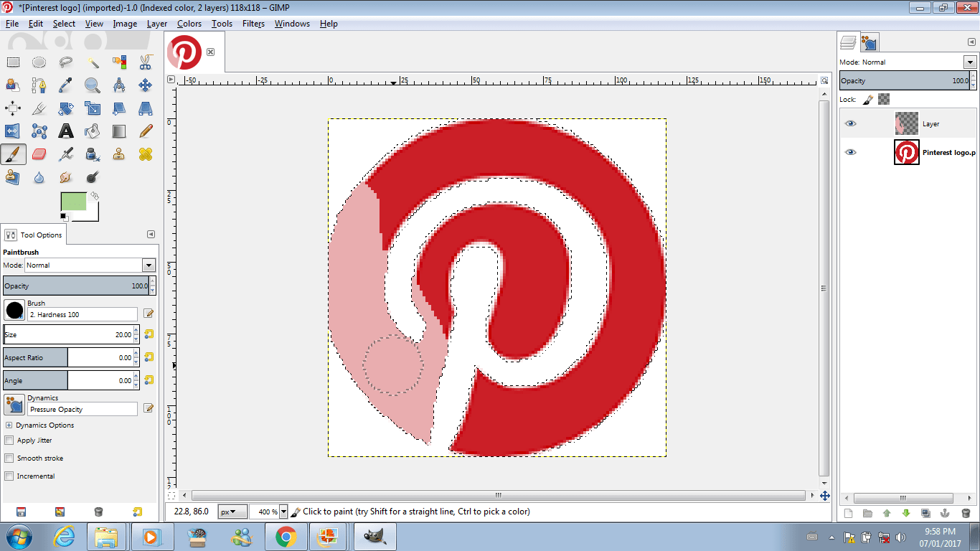Select the Crop tool
This screenshot has height=551, width=980.
pyautogui.click(x=39, y=108)
